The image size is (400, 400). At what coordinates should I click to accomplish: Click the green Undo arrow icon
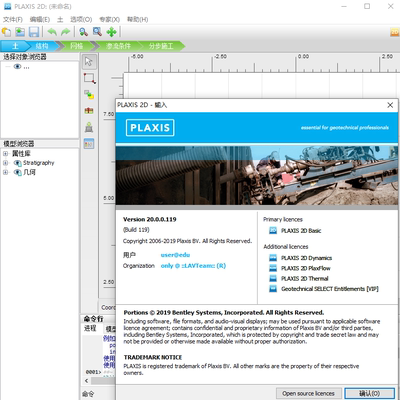coord(52,32)
